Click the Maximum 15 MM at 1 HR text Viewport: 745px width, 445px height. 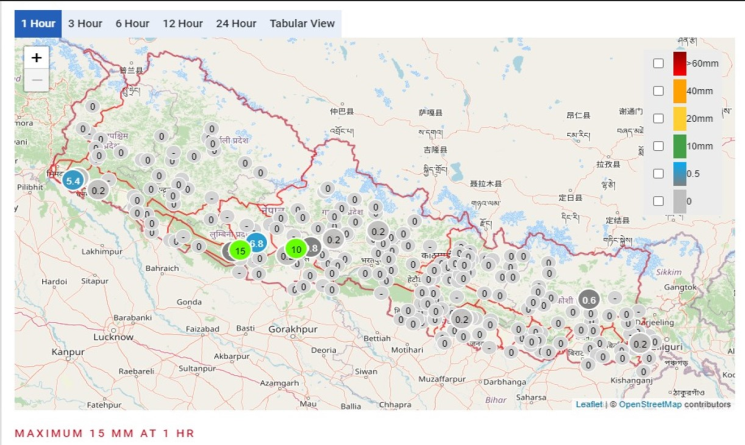105,433
